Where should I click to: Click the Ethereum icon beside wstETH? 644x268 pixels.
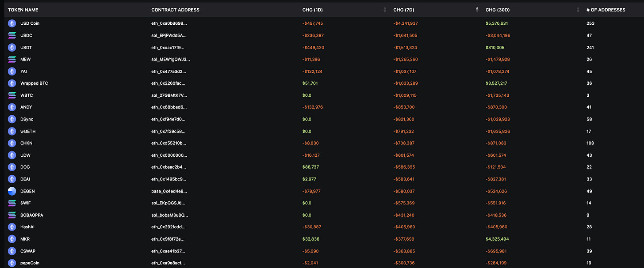pos(12,131)
